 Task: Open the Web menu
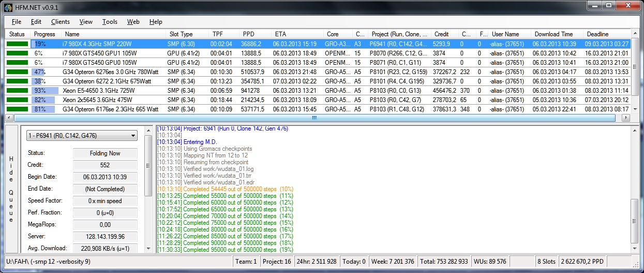pos(133,22)
